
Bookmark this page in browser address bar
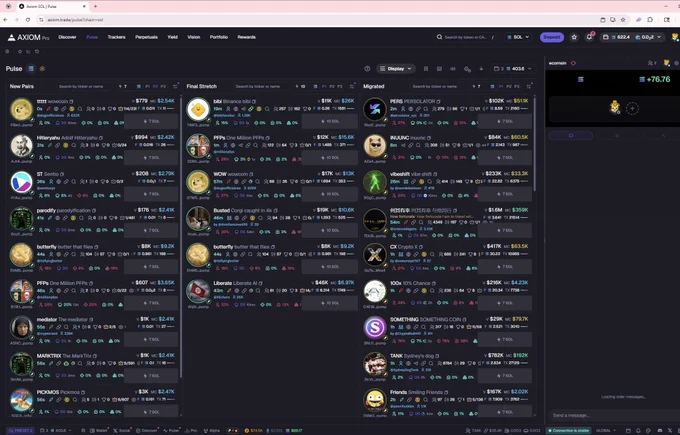pyautogui.click(x=623, y=20)
